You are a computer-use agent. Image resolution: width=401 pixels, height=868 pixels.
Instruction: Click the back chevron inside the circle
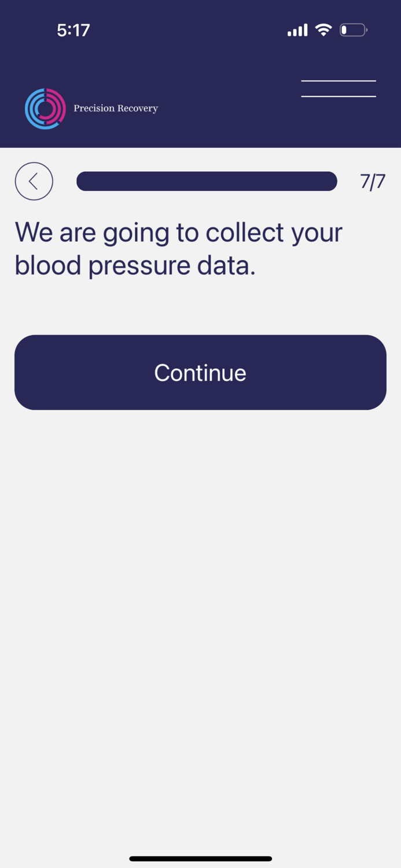coord(34,181)
